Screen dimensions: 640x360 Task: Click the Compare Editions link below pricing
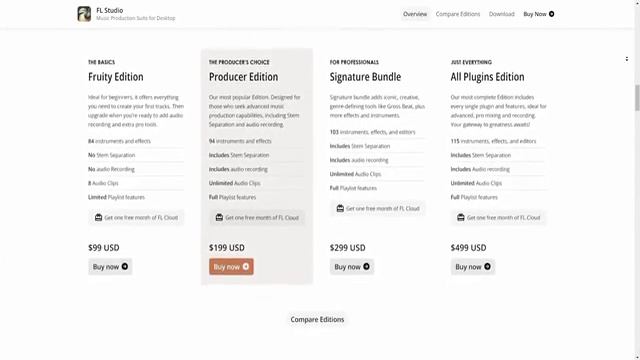pyautogui.click(x=317, y=320)
